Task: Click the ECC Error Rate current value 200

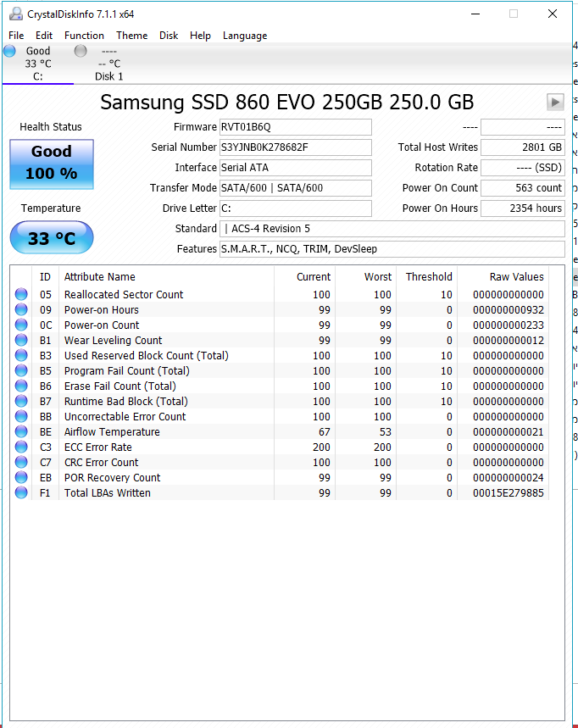Action: click(321, 447)
